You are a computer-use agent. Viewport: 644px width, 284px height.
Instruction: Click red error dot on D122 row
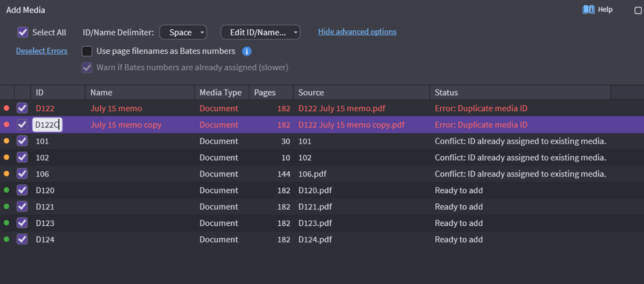coord(7,108)
